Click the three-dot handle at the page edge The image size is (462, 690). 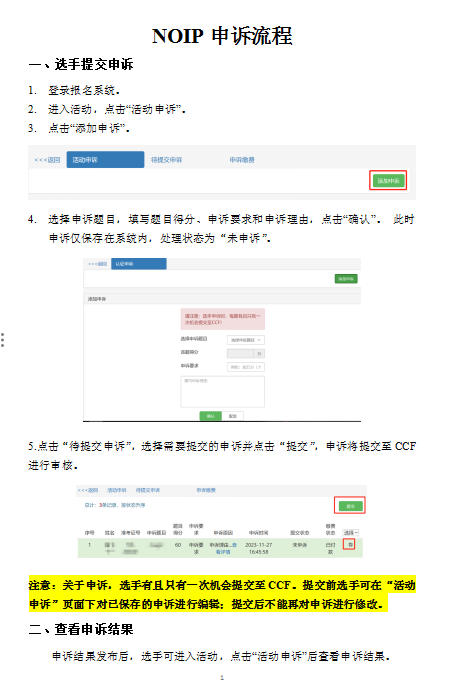pos(3,340)
